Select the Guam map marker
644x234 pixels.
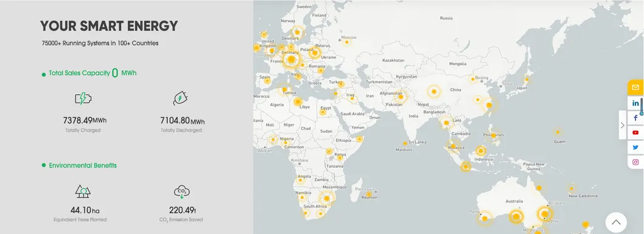(x=558, y=132)
